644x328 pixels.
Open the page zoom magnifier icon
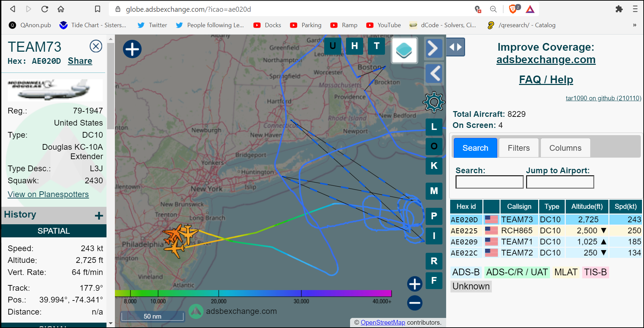coord(493,9)
